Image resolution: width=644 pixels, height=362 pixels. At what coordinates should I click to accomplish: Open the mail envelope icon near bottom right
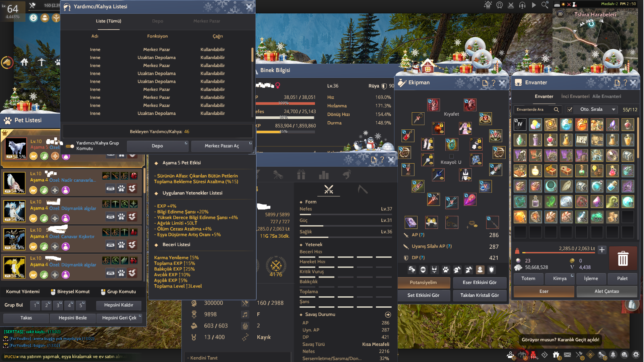click(x=567, y=355)
